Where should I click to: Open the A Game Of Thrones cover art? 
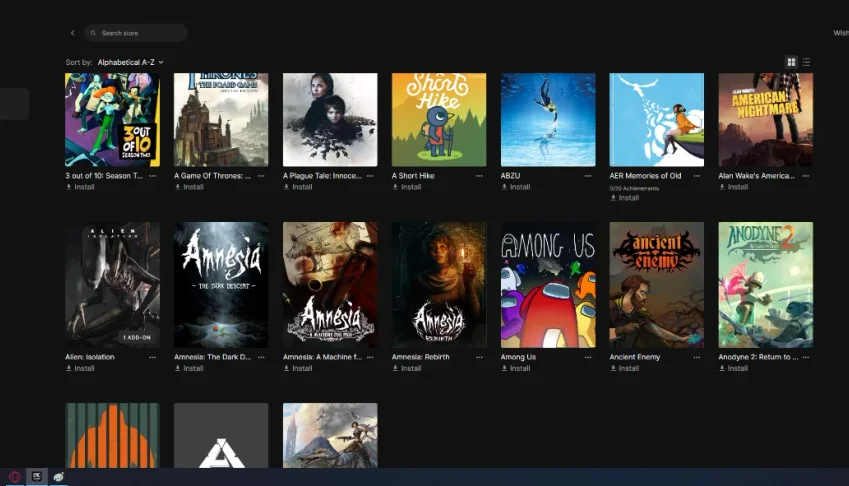coord(221,120)
